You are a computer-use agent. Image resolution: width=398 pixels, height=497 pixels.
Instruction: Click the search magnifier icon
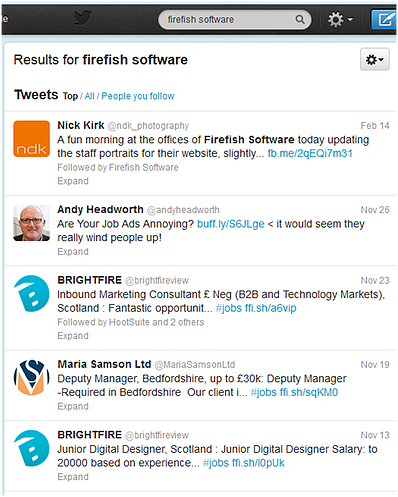click(x=300, y=19)
